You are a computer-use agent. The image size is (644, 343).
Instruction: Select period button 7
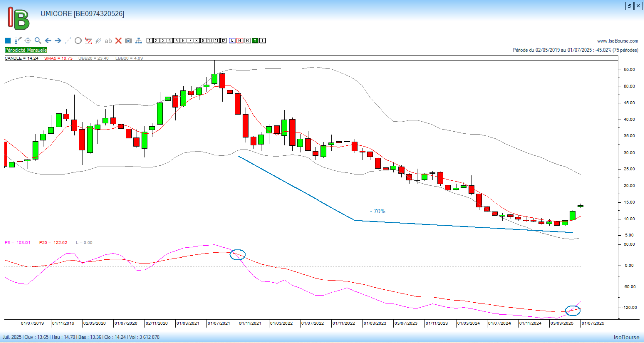(x=190, y=41)
